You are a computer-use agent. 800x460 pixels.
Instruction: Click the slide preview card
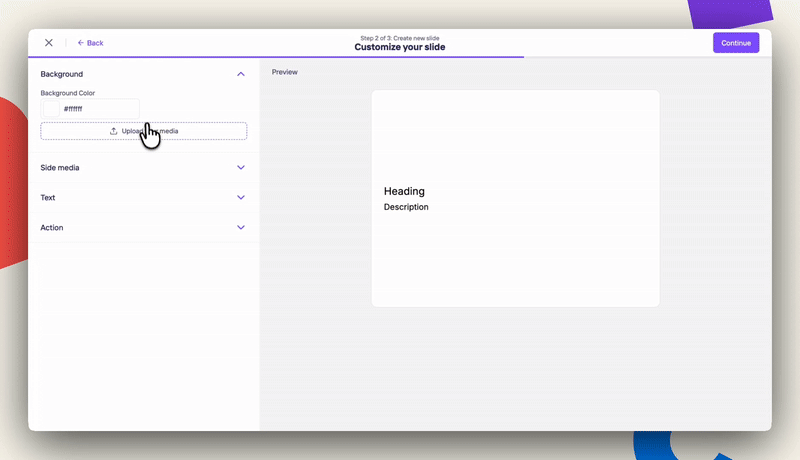coord(515,198)
